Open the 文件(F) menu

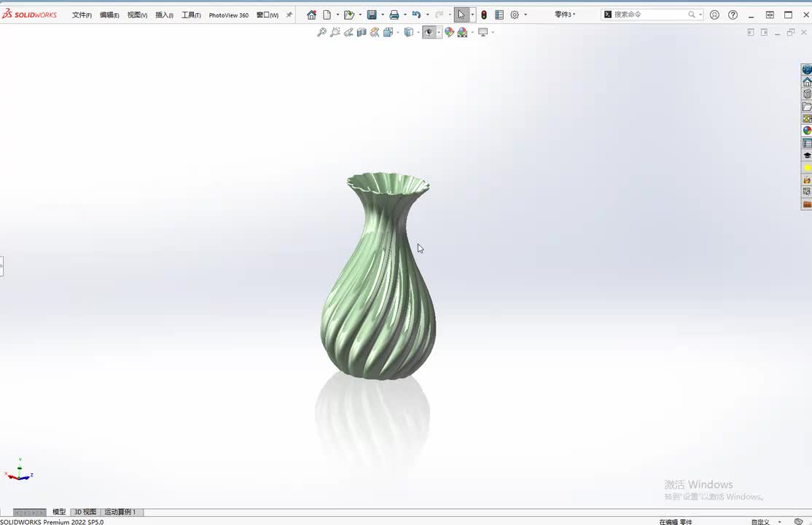(x=82, y=15)
